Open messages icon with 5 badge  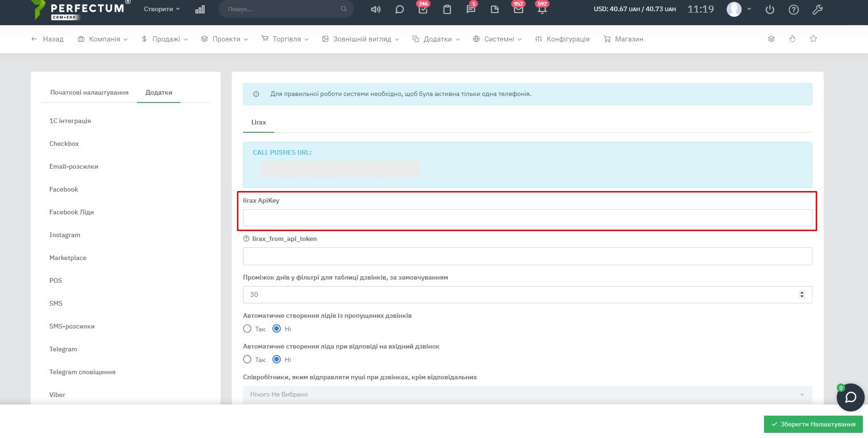[471, 8]
